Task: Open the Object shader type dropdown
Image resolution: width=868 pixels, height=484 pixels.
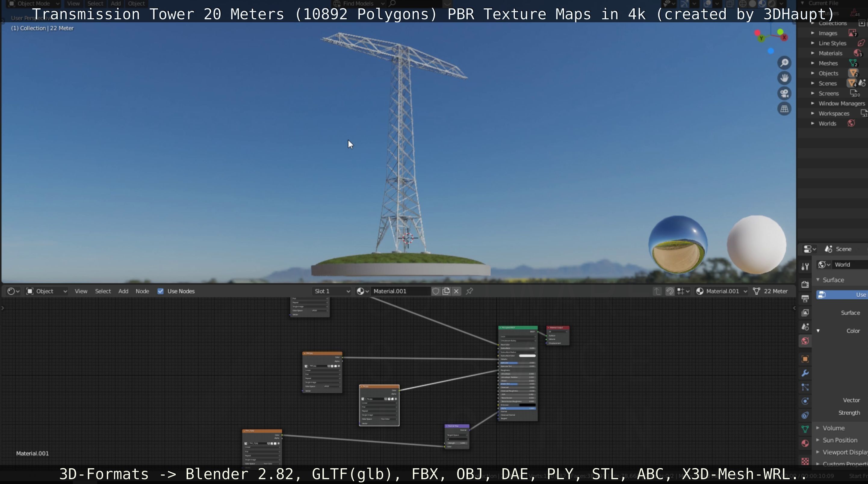Action: pos(46,291)
